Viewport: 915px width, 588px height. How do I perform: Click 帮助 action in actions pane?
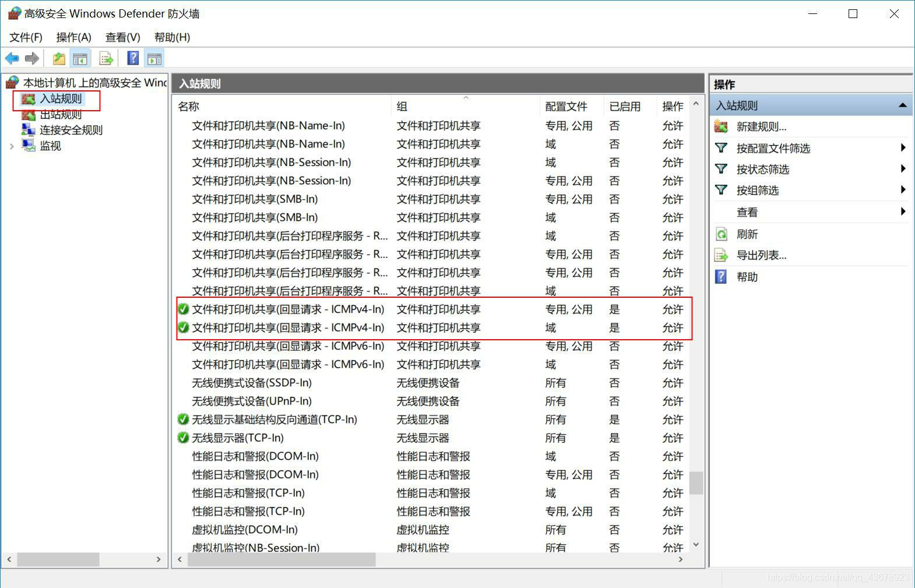(747, 277)
